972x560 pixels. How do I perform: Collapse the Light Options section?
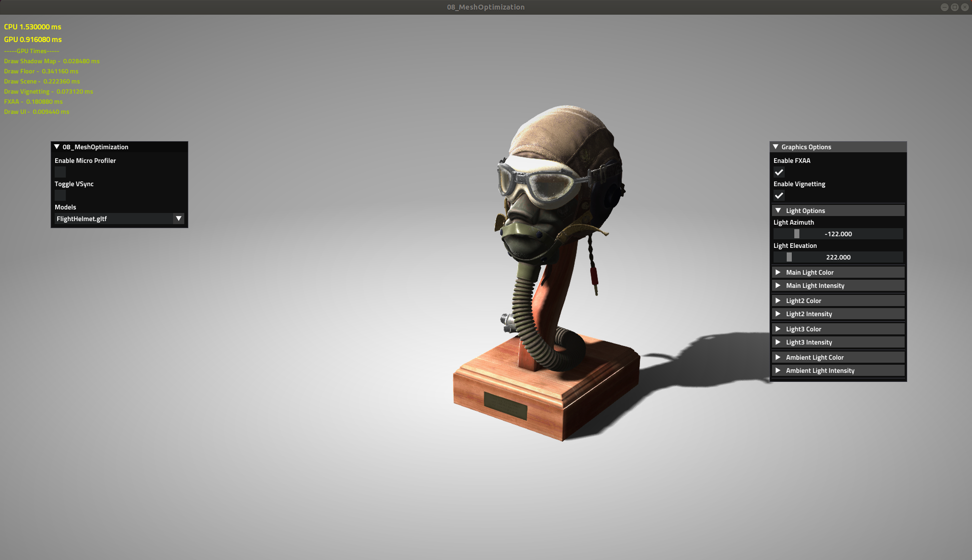779,210
